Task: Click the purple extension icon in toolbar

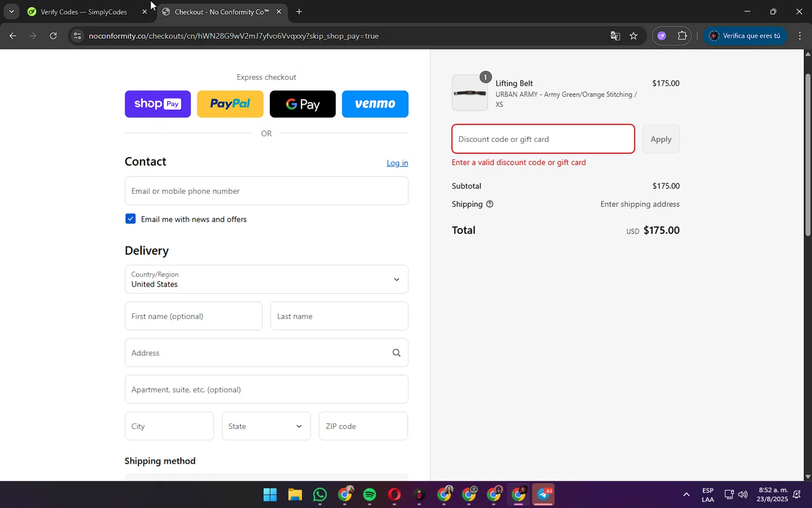Action: pos(662,36)
